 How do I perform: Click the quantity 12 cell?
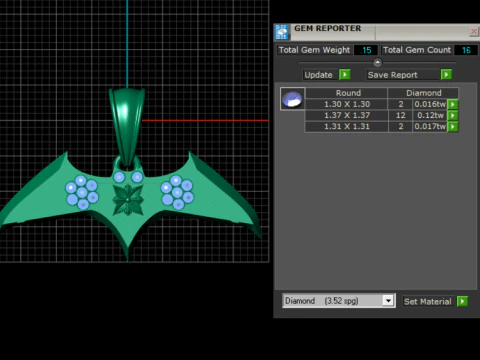[401, 115]
